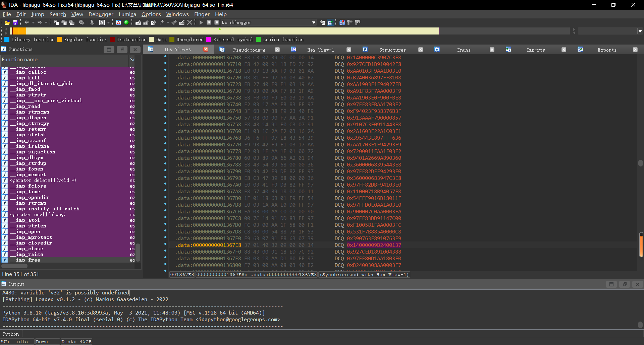644x345 pixels.
Task: Close the Output panel
Action: point(637,284)
